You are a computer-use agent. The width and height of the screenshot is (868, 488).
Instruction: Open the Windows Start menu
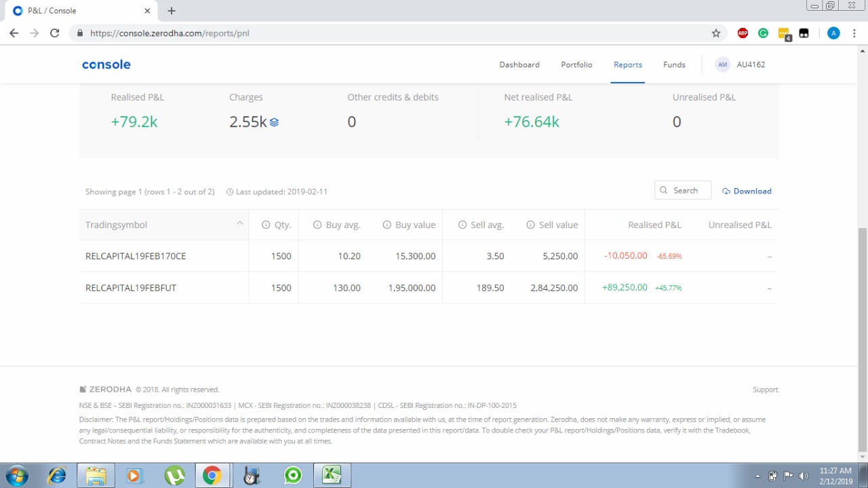pyautogui.click(x=16, y=476)
